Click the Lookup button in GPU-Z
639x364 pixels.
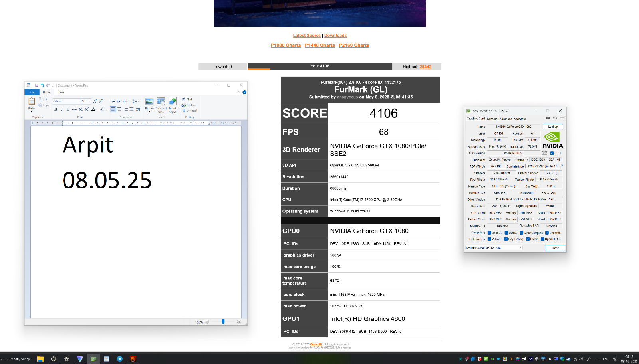click(553, 127)
